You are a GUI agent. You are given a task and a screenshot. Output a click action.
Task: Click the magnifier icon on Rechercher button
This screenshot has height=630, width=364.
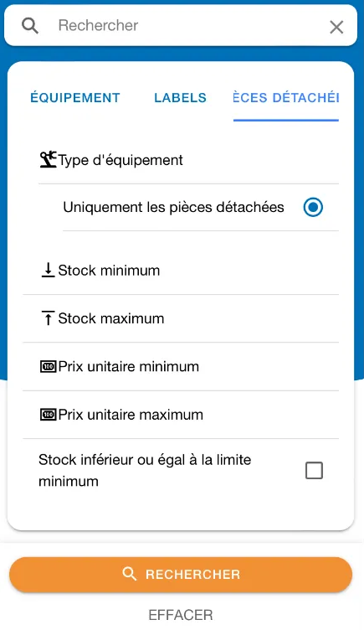click(129, 574)
